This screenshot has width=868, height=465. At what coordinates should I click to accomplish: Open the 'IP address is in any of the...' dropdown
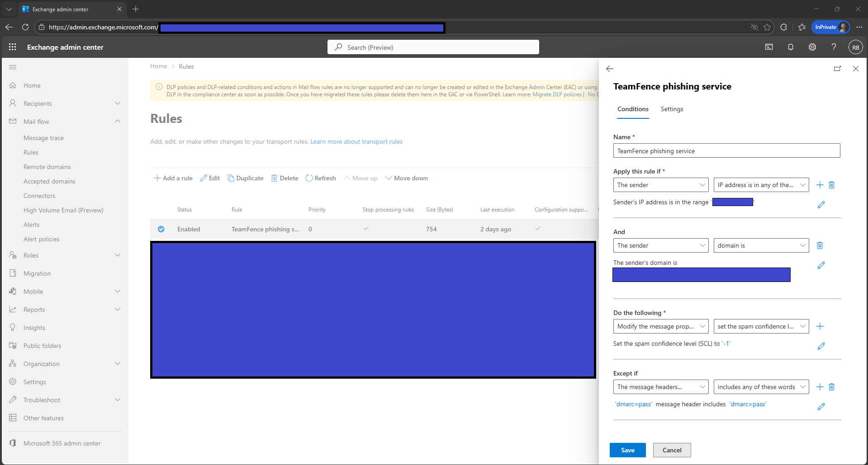761,185
